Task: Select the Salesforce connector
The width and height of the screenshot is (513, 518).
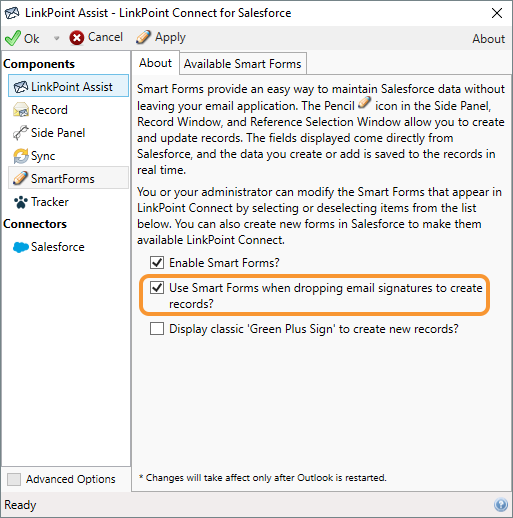Action: [x=68, y=247]
